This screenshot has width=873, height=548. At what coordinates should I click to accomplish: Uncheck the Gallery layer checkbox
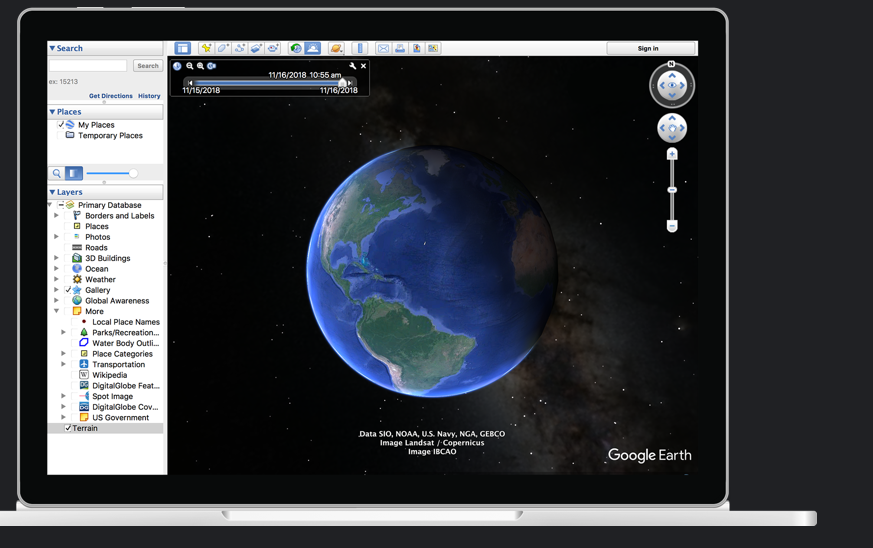coord(68,290)
